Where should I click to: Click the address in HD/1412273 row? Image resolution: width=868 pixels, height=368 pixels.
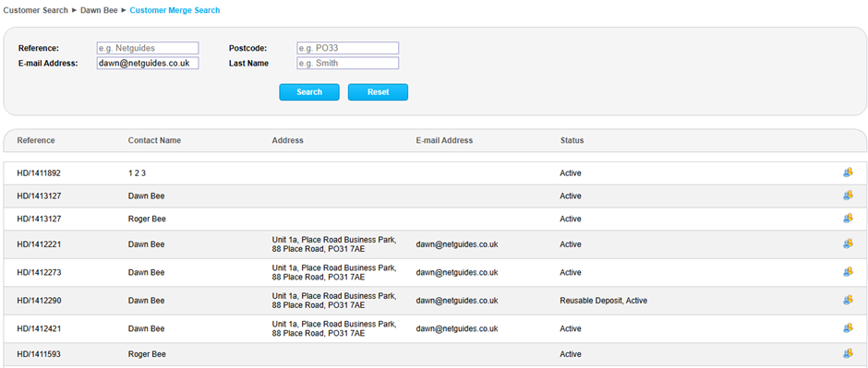pos(333,272)
